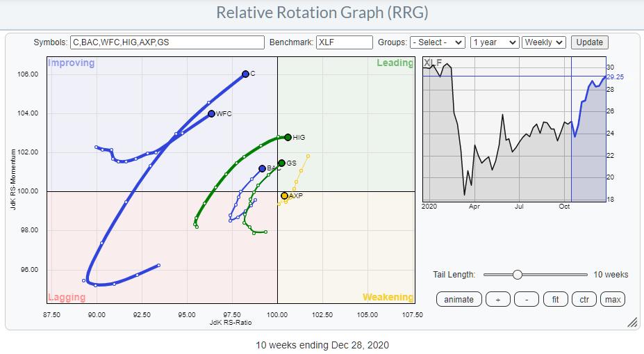Click the max button

tap(612, 299)
